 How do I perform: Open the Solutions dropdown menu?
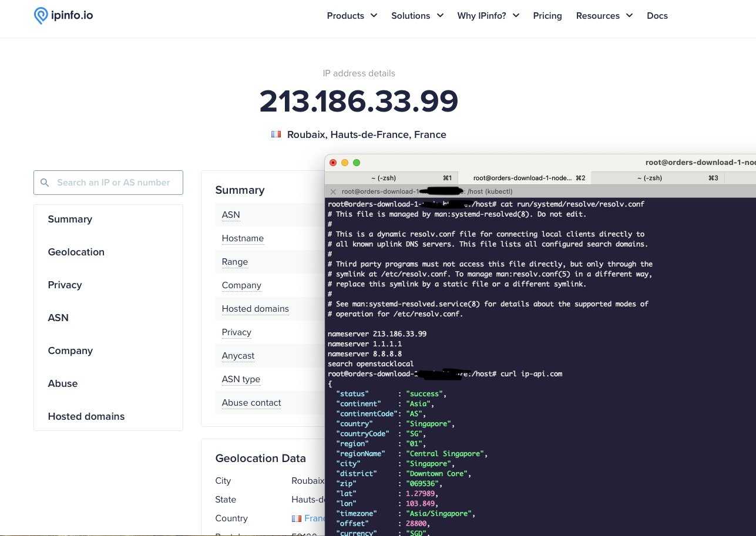(417, 16)
